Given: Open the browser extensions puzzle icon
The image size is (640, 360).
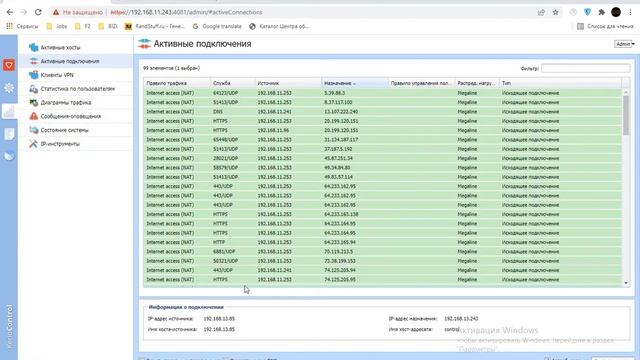Looking at the screenshot, I should [x=601, y=12].
